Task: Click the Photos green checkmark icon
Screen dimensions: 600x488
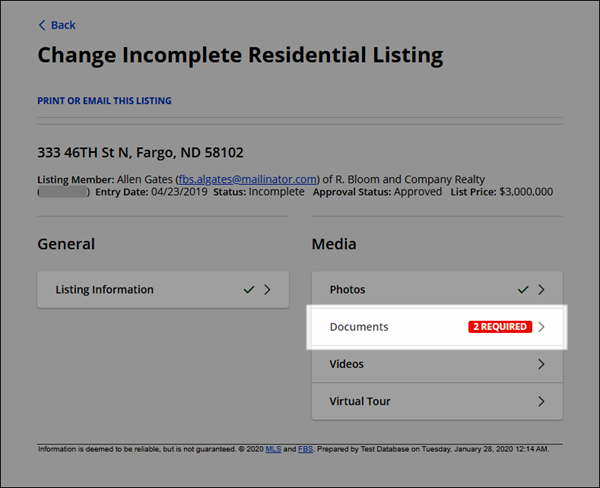Action: [523, 290]
